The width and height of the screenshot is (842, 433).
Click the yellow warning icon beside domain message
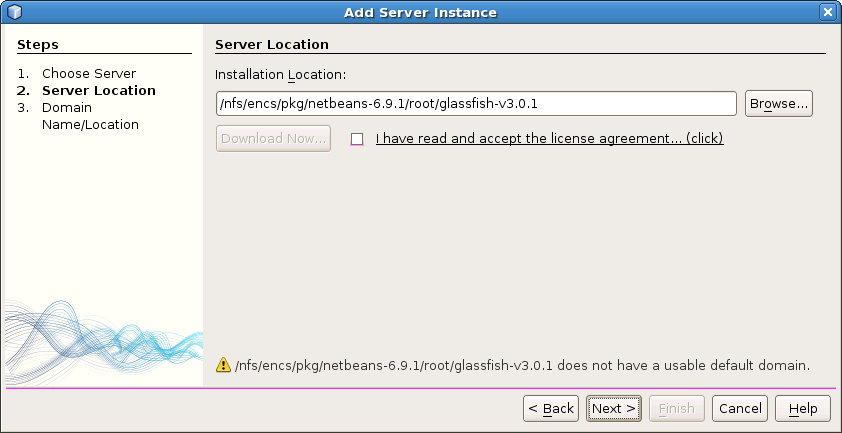pyautogui.click(x=223, y=365)
